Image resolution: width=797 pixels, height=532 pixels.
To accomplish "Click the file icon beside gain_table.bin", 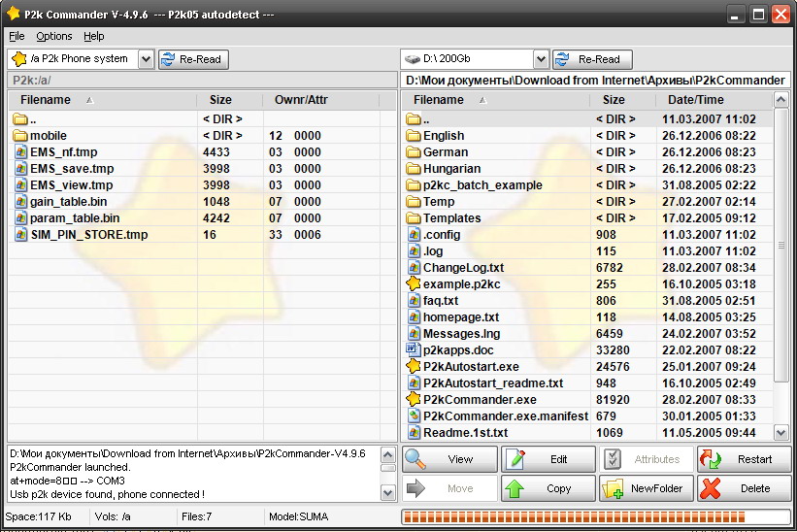I will pyautogui.click(x=20, y=202).
